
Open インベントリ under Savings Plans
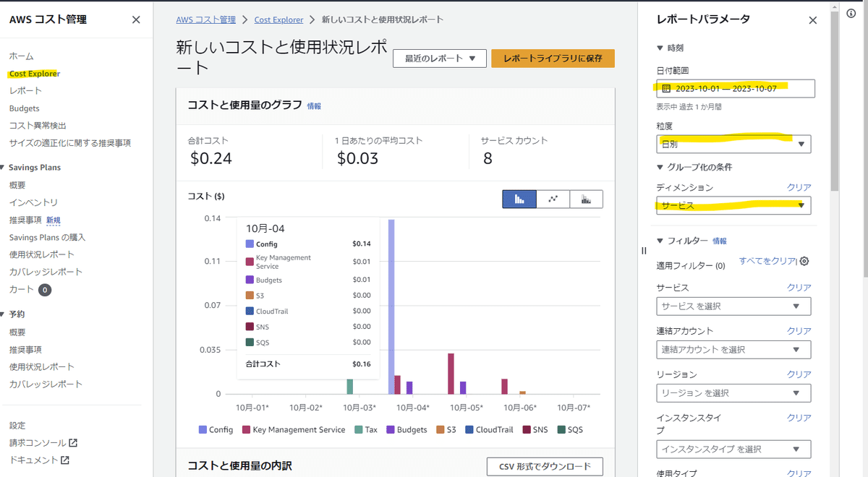tap(33, 202)
